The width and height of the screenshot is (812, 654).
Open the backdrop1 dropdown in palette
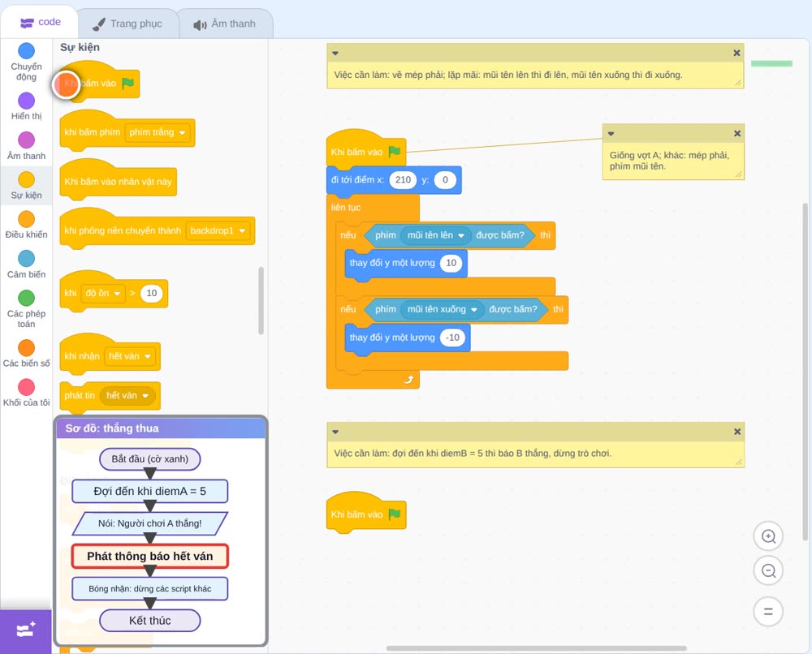click(x=218, y=230)
